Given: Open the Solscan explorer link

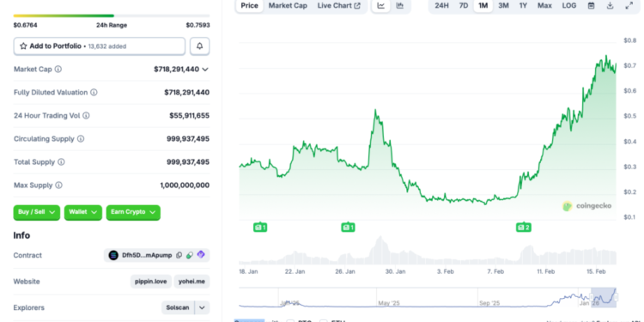Looking at the screenshot, I should (x=178, y=307).
